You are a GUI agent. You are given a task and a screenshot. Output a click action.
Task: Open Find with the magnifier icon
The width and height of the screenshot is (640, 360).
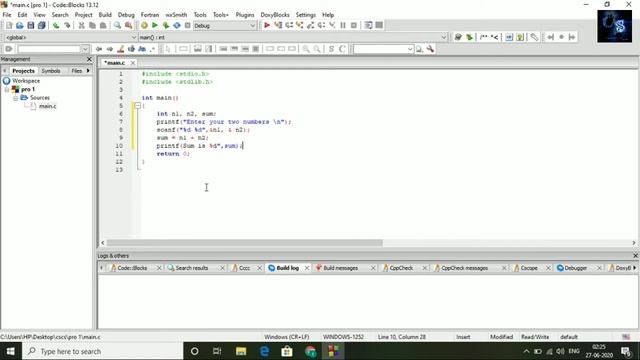click(118, 25)
